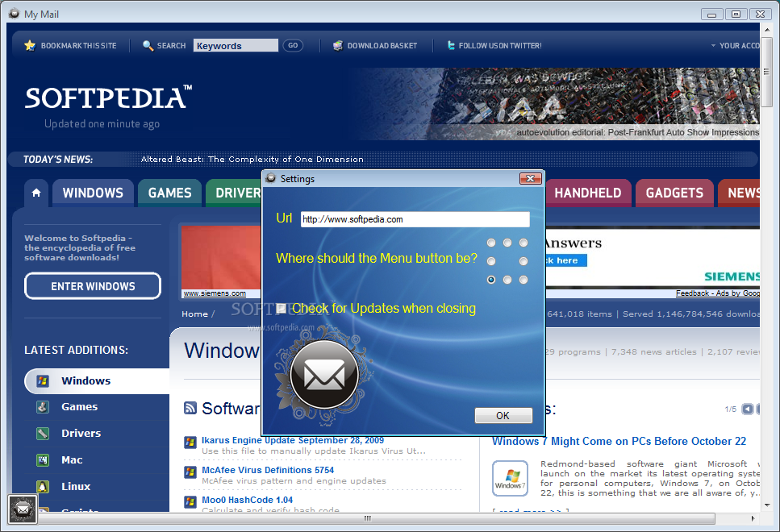Click the Keywords search field
Image resolution: width=780 pixels, height=532 pixels.
(236, 46)
